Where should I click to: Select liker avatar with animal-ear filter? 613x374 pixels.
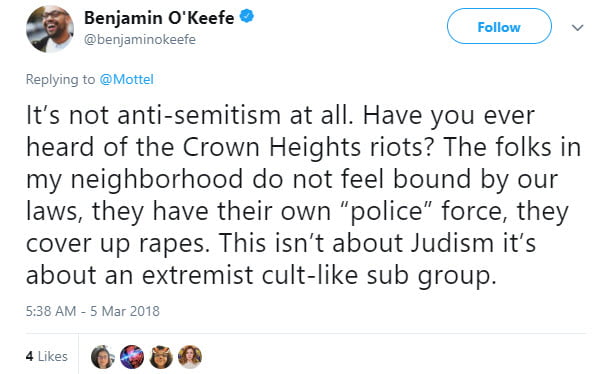161,357
